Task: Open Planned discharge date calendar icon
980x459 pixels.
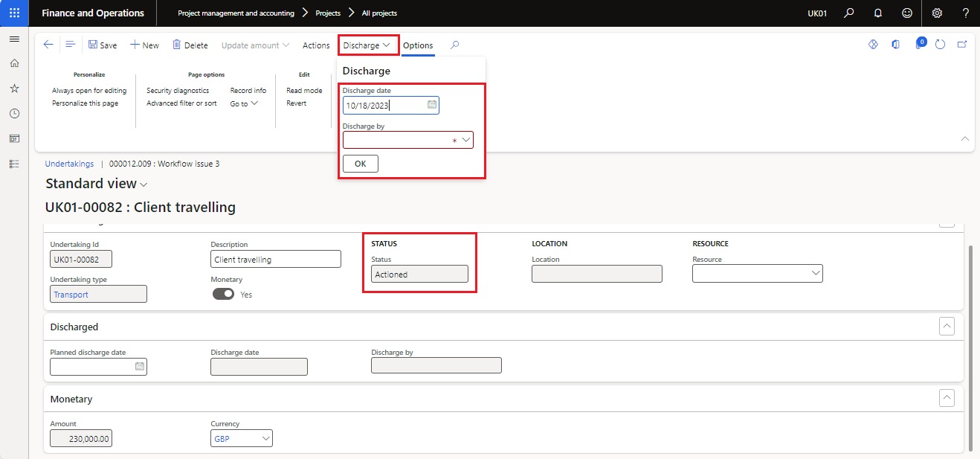Action: pyautogui.click(x=140, y=366)
